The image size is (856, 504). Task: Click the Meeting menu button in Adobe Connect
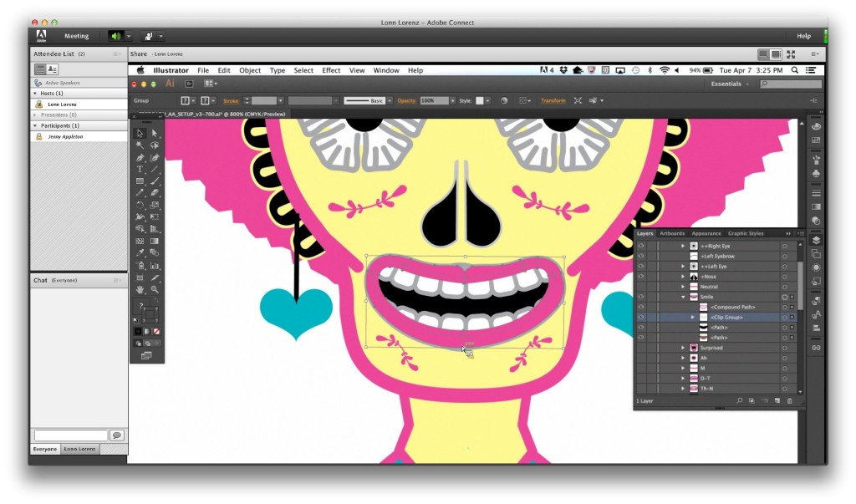tap(76, 36)
